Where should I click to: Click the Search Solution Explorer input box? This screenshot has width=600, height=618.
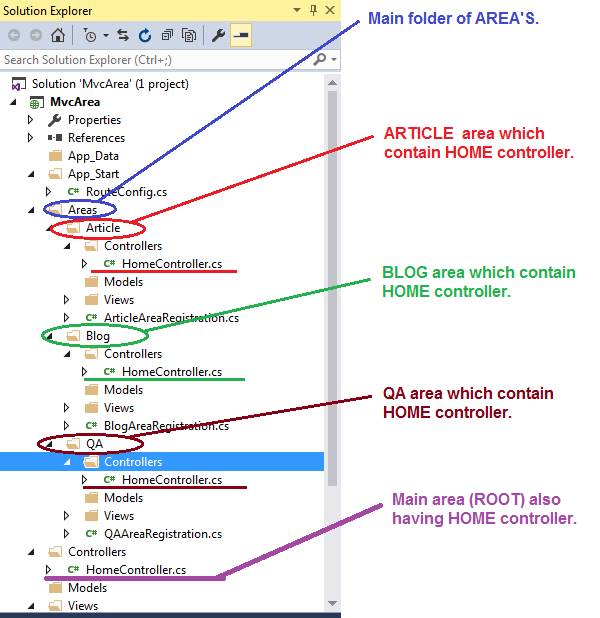click(x=156, y=60)
